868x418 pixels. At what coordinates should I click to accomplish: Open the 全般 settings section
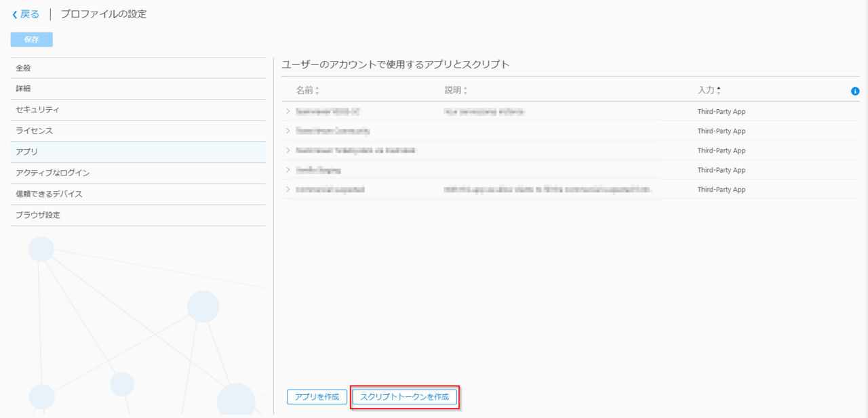click(x=24, y=68)
